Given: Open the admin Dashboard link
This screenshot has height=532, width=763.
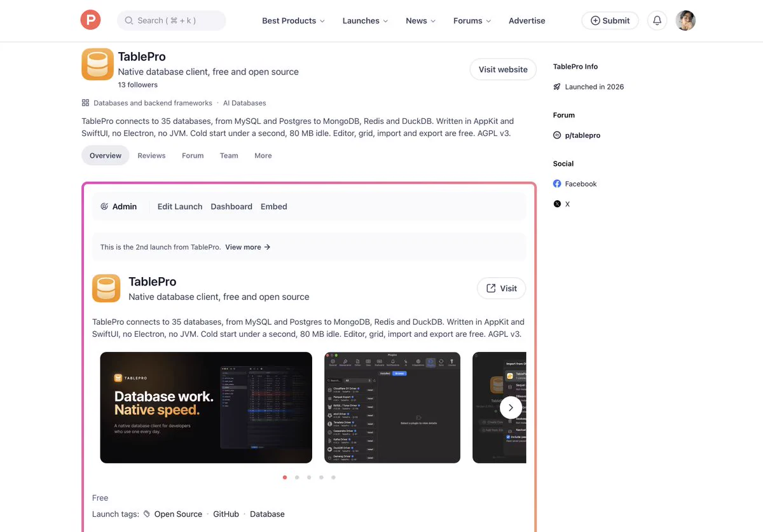Looking at the screenshot, I should tap(231, 207).
